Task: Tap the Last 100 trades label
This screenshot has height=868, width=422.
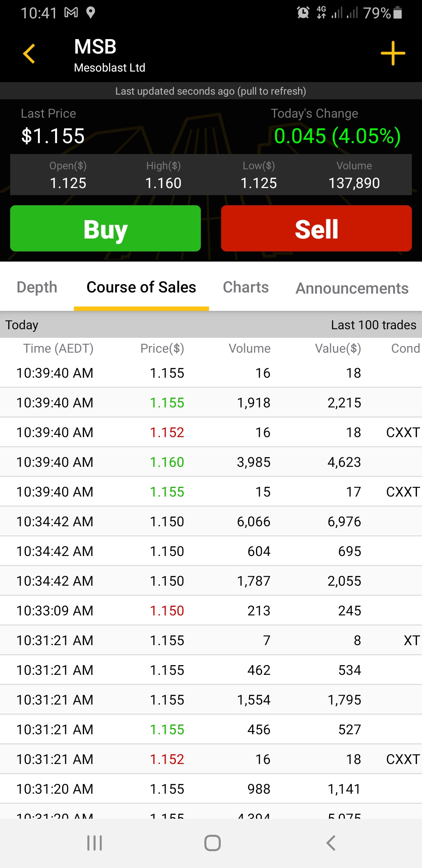Action: point(374,325)
